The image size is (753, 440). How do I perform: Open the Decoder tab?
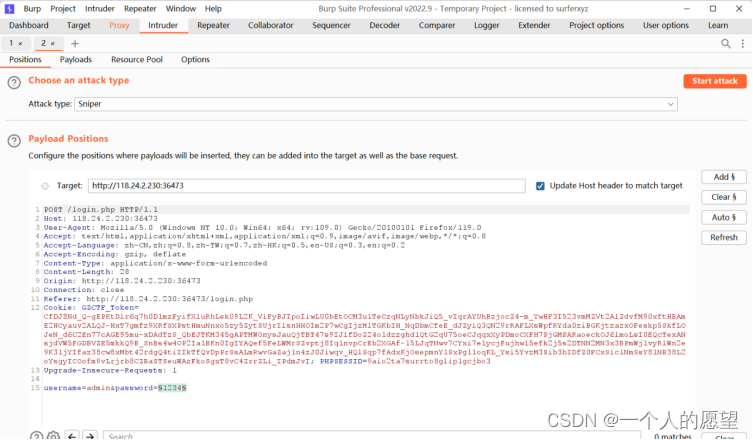pos(384,25)
